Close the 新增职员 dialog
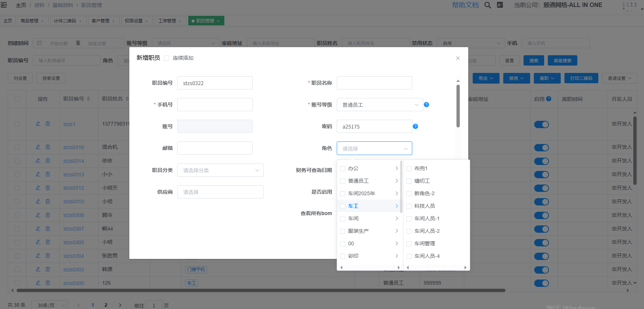The height and width of the screenshot is (309, 644). point(458,58)
